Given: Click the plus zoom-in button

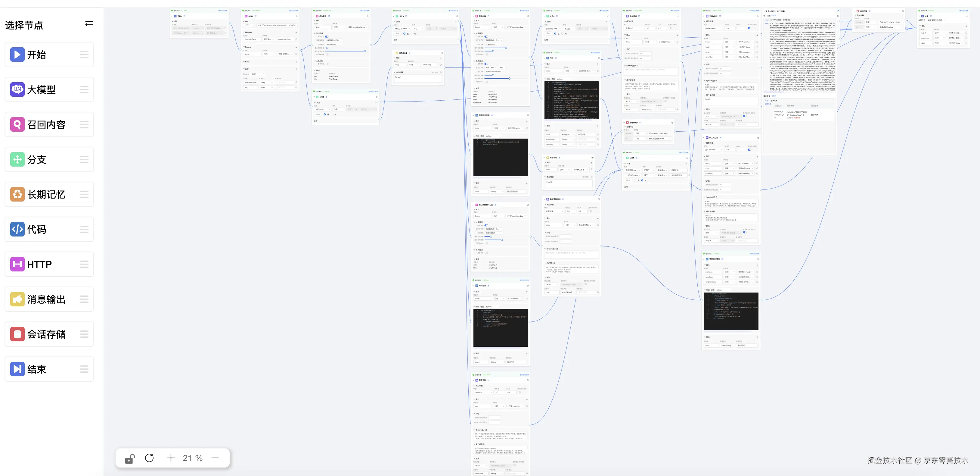Looking at the screenshot, I should click(x=171, y=458).
